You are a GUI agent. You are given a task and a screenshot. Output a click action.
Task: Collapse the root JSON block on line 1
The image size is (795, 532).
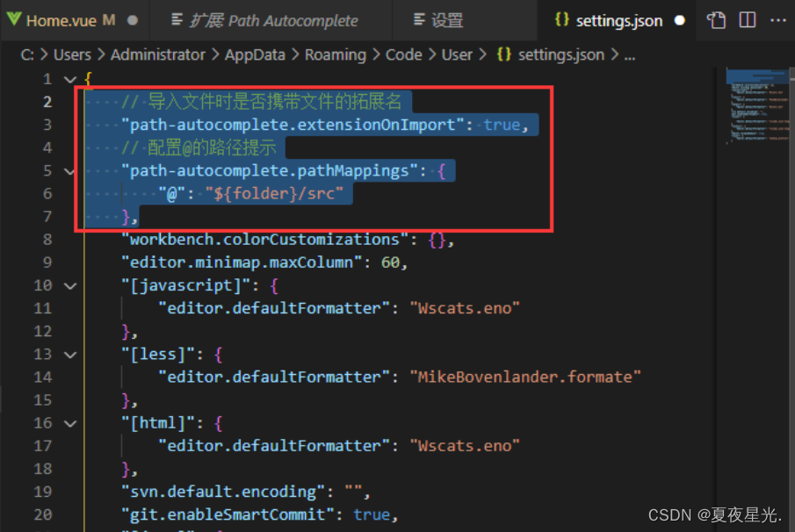(x=69, y=78)
